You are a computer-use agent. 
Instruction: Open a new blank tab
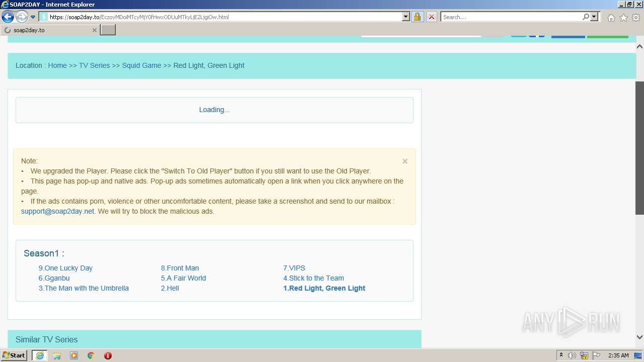108,30
